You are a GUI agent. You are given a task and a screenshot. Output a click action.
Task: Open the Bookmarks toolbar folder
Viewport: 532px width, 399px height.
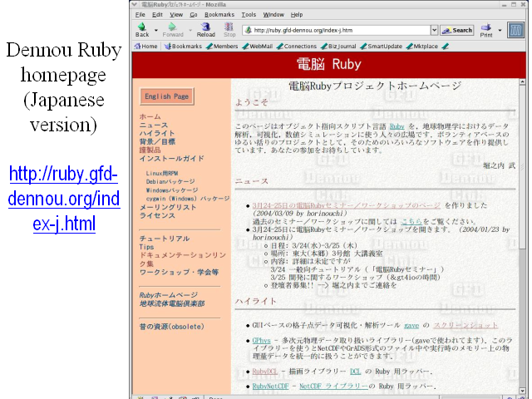click(183, 47)
